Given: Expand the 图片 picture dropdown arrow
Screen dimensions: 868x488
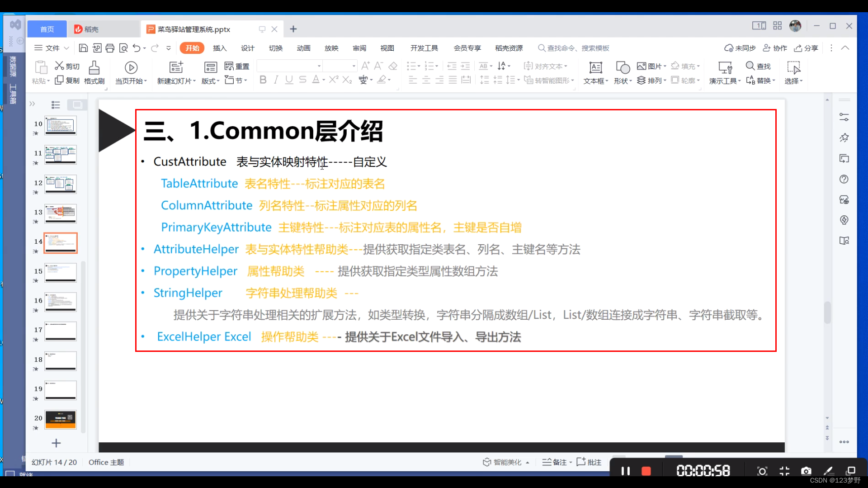Looking at the screenshot, I should pyautogui.click(x=665, y=66).
